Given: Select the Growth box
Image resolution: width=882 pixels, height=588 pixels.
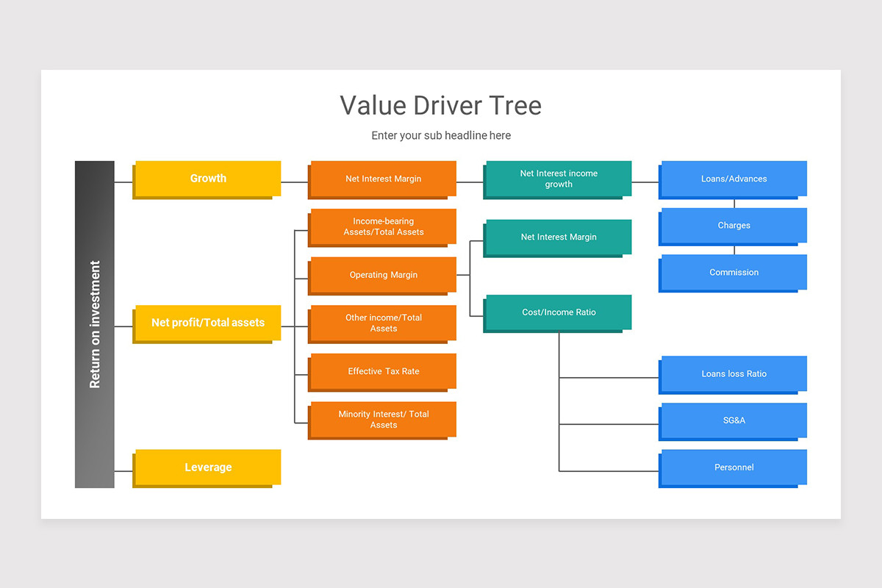Looking at the screenshot, I should [x=208, y=178].
